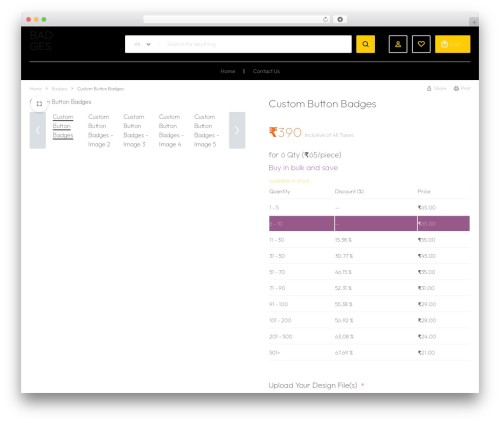Select the 1 - 5 quantity row
The height and width of the screenshot is (423, 500).
click(x=369, y=207)
